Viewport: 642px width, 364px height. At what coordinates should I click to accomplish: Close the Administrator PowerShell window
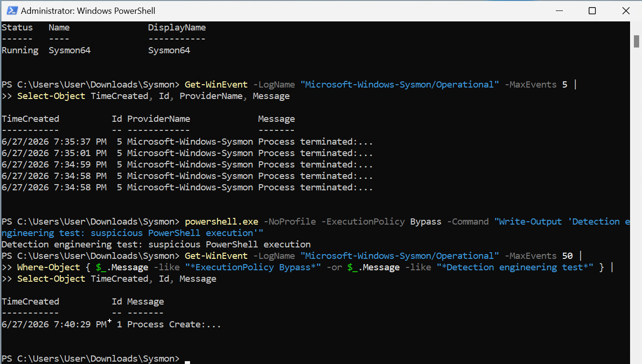(x=626, y=10)
